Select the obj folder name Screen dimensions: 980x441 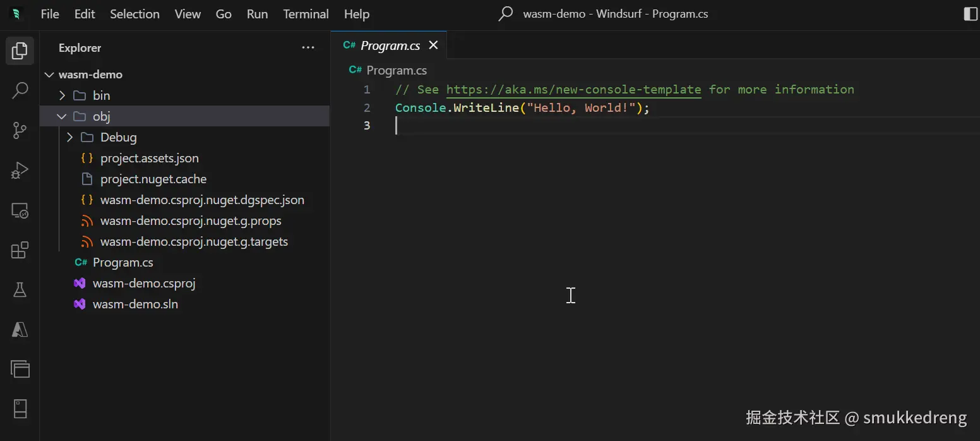[102, 116]
